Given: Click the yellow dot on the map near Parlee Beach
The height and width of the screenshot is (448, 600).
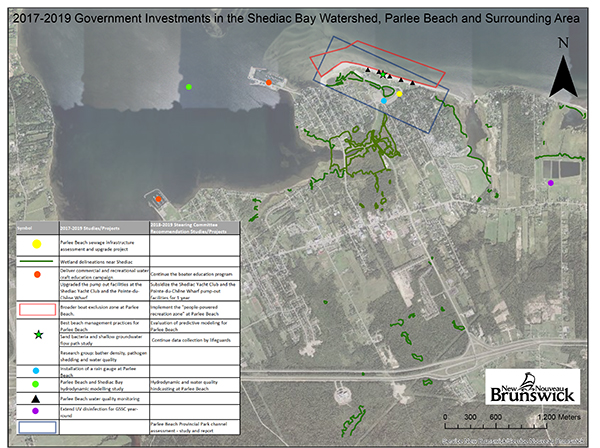Looking at the screenshot, I should coord(399,94).
